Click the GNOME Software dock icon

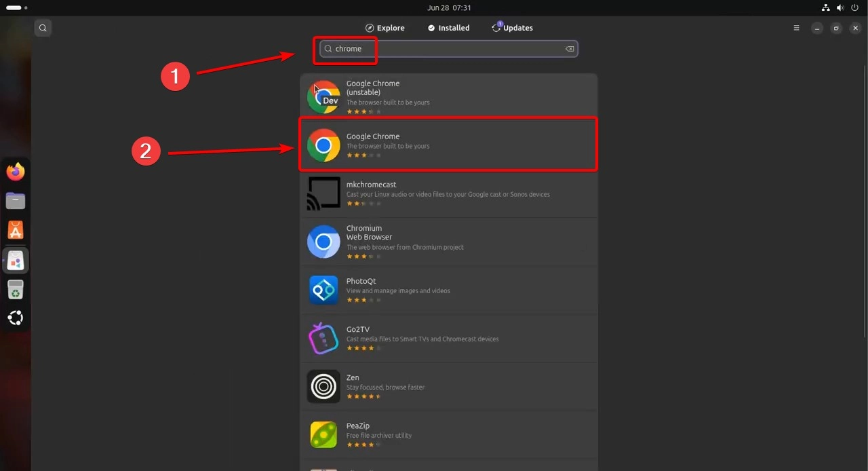click(16, 261)
